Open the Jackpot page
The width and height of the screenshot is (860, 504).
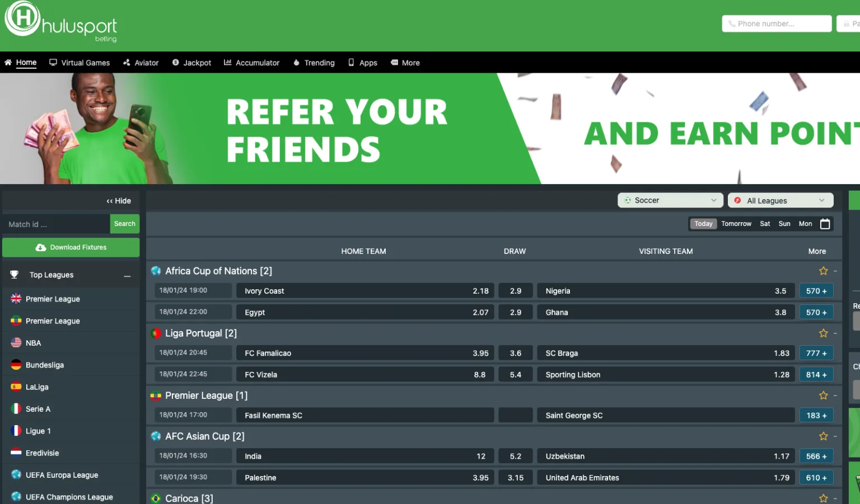point(191,63)
